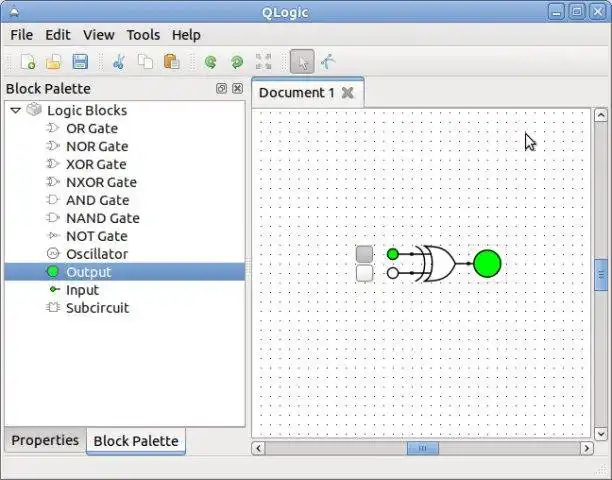612x480 pixels.
Task: Open the View menu
Action: pos(99,35)
